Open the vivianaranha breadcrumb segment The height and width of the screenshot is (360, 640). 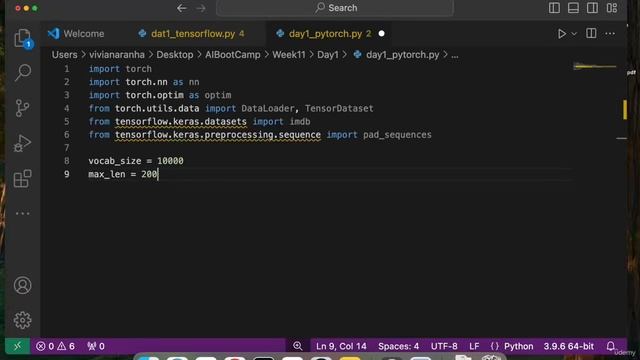coord(117,55)
